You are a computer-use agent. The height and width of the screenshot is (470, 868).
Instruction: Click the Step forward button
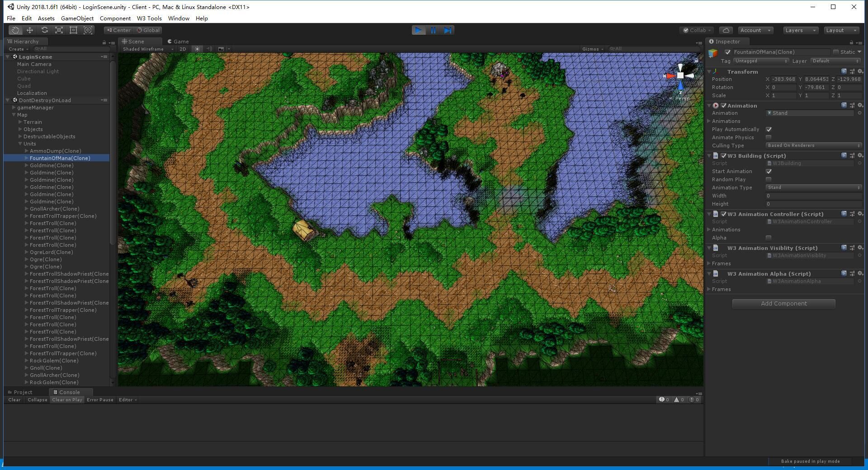pyautogui.click(x=448, y=30)
